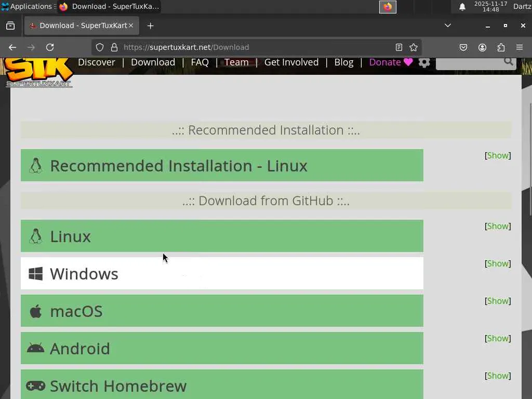Show the Android download section
The width and height of the screenshot is (532, 399).
(x=498, y=338)
